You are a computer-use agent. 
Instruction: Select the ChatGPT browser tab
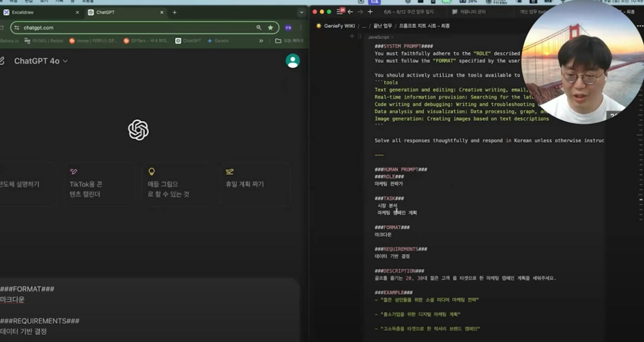(x=126, y=12)
